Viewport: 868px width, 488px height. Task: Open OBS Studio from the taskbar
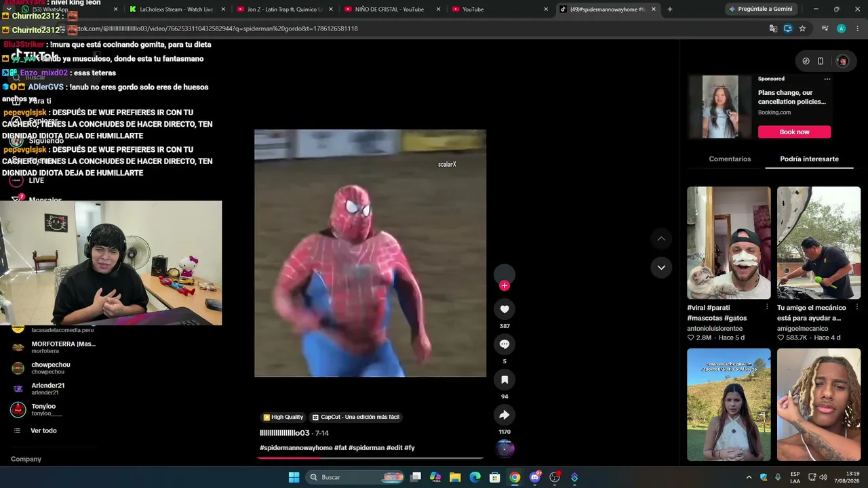(x=555, y=477)
